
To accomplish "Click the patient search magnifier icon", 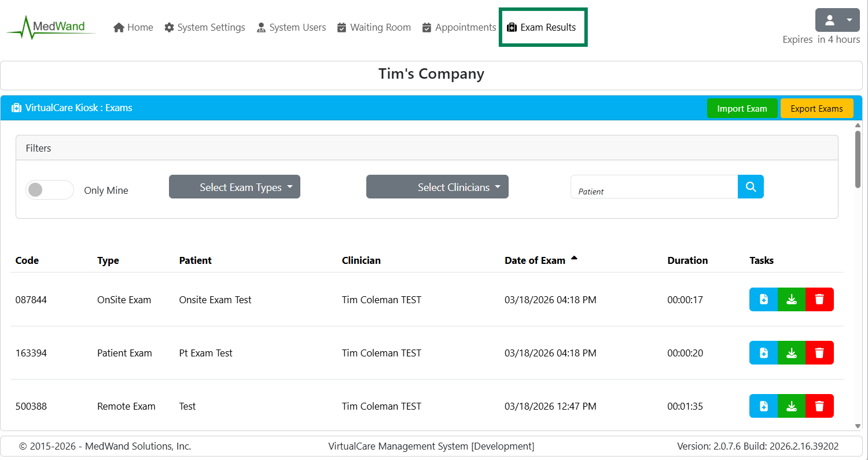I will coord(751,187).
